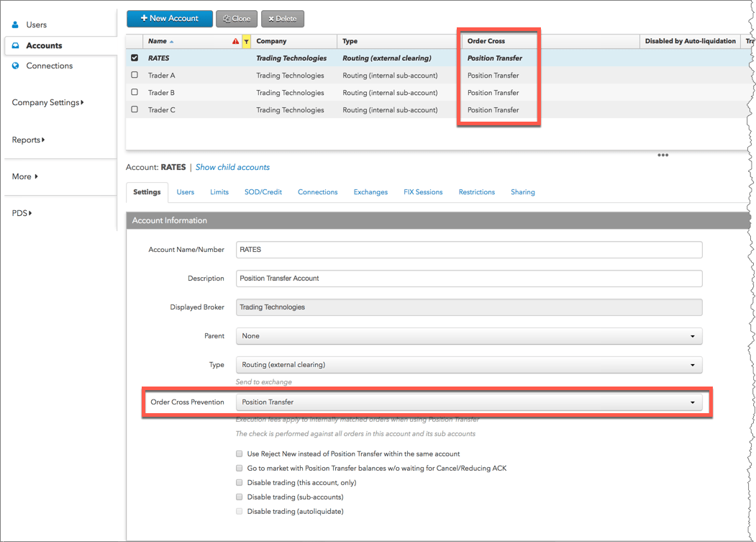The width and height of the screenshot is (756, 542).
Task: Expand the Company Settings menu
Action: point(47,102)
